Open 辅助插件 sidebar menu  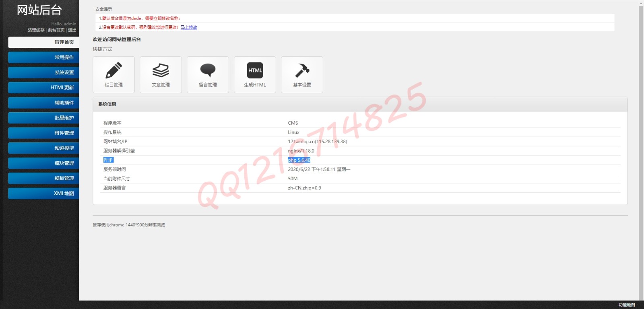43,103
